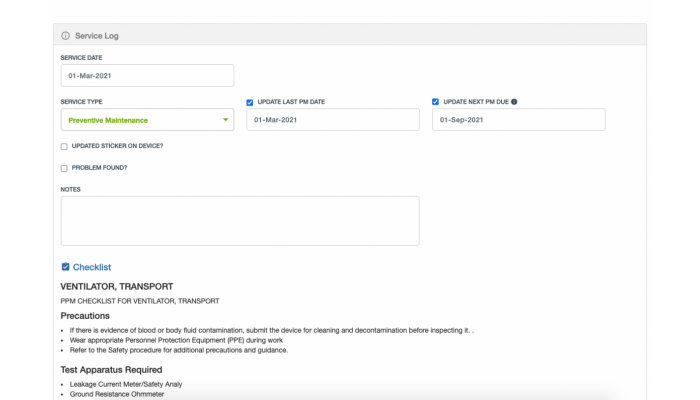The image size is (700, 400).
Task: Click the Checklist heading link
Action: [92, 267]
